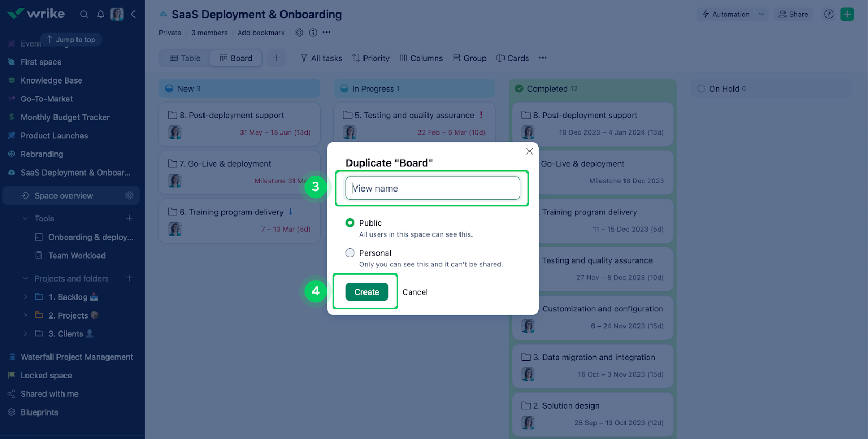868x439 pixels.
Task: Select the Personal visibility option
Action: [x=350, y=253]
